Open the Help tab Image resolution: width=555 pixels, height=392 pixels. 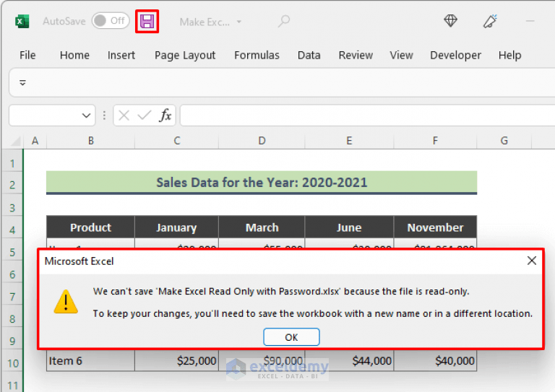pyautogui.click(x=509, y=55)
